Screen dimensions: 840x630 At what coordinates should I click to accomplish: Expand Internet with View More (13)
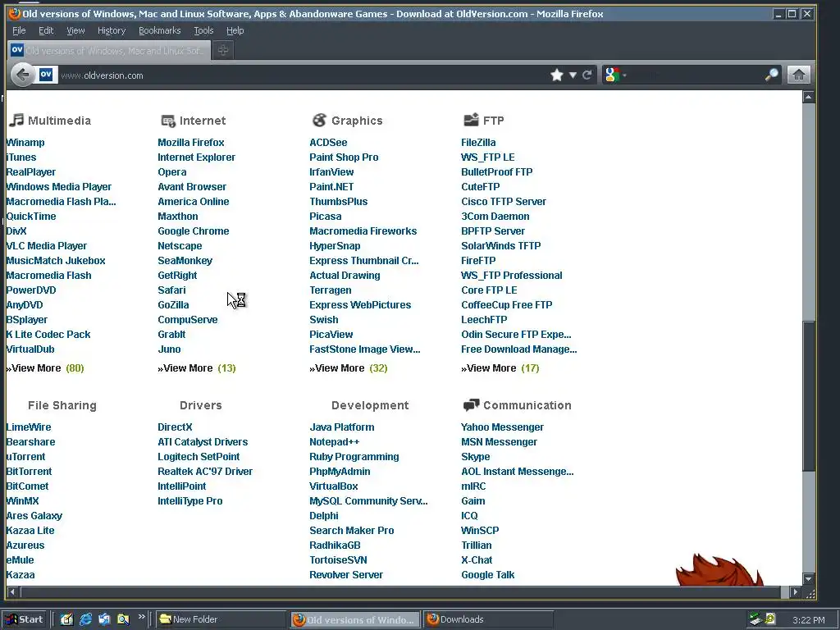197,368
